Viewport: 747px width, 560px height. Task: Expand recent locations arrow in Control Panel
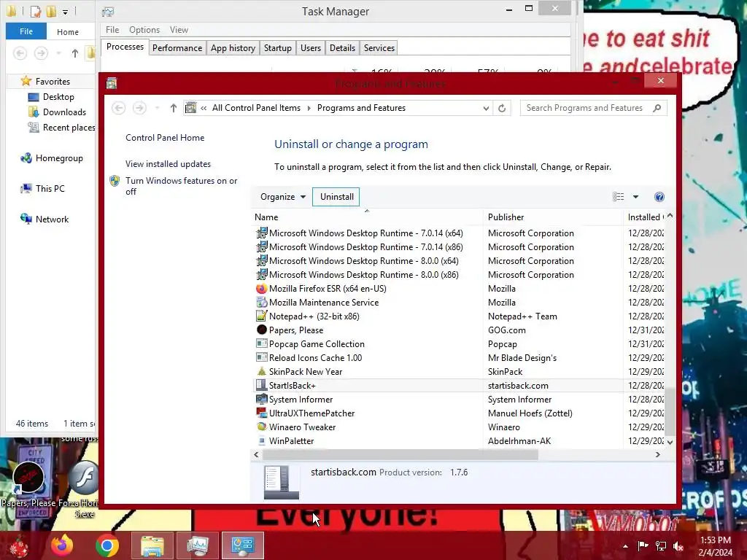point(158,108)
